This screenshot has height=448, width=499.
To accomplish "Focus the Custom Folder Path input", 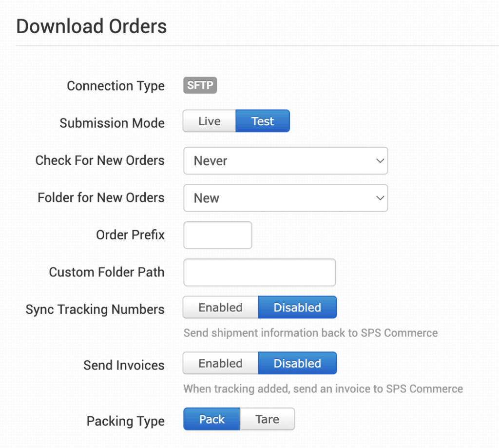I will pyautogui.click(x=259, y=273).
